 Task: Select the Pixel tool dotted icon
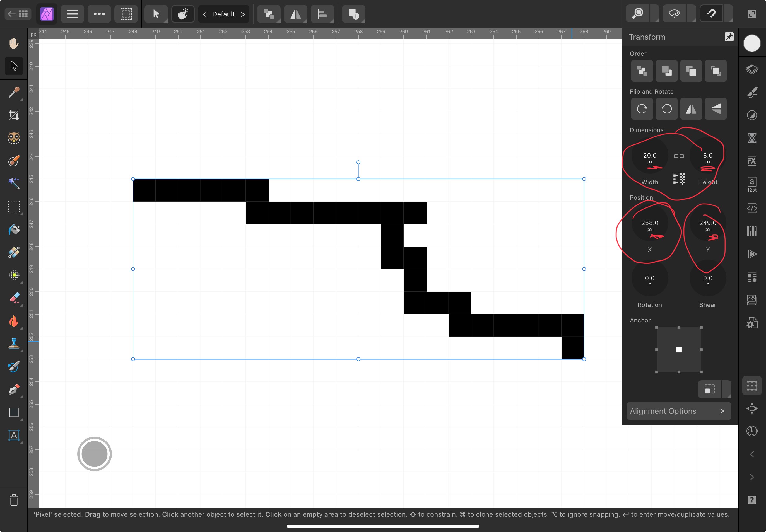[14, 275]
